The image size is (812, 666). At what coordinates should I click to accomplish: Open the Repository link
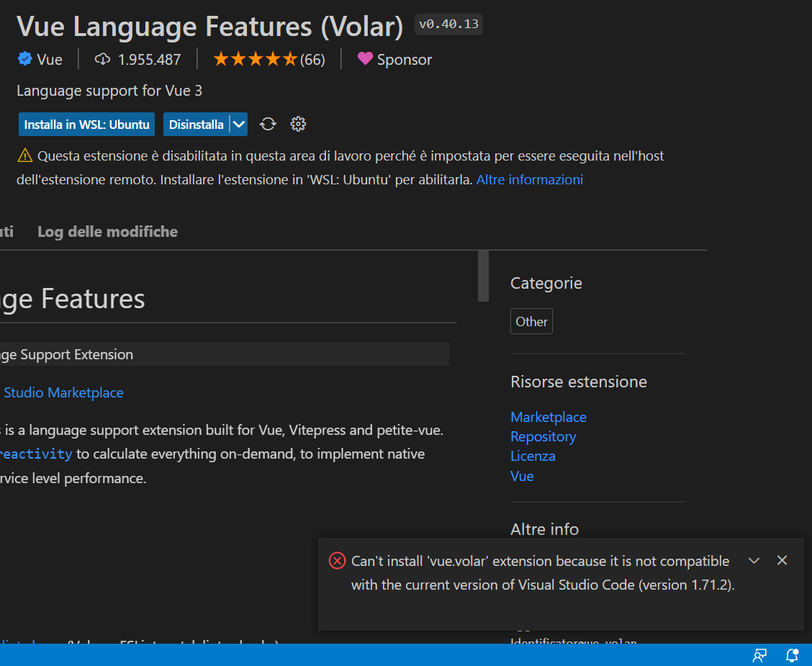(x=543, y=436)
